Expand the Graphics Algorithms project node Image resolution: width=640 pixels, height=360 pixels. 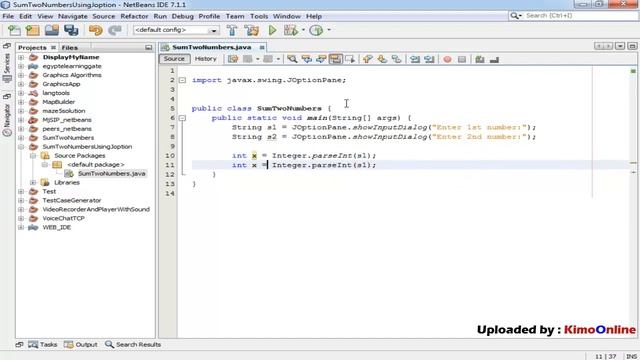21,75
